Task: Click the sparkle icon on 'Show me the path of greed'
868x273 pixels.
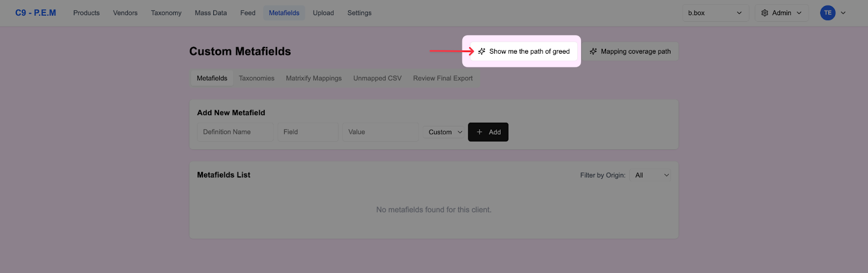Action: pos(482,52)
